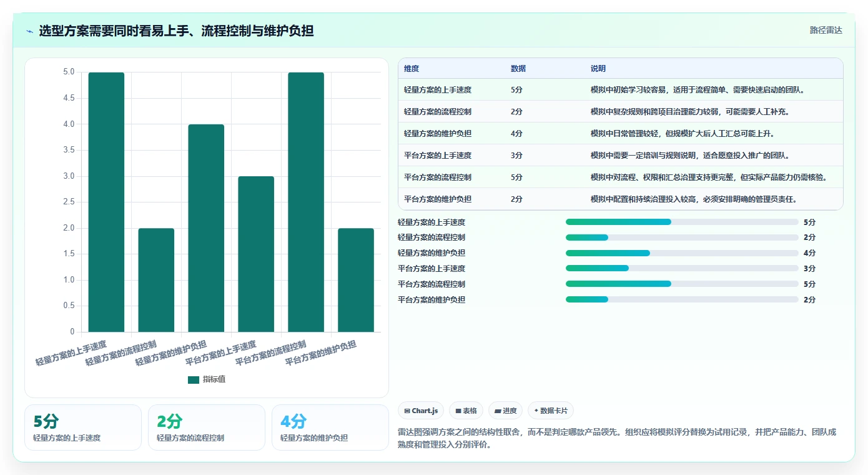This screenshot has width=868, height=475.
Task: Click the 3分 score cell in the table
Action: (x=516, y=156)
